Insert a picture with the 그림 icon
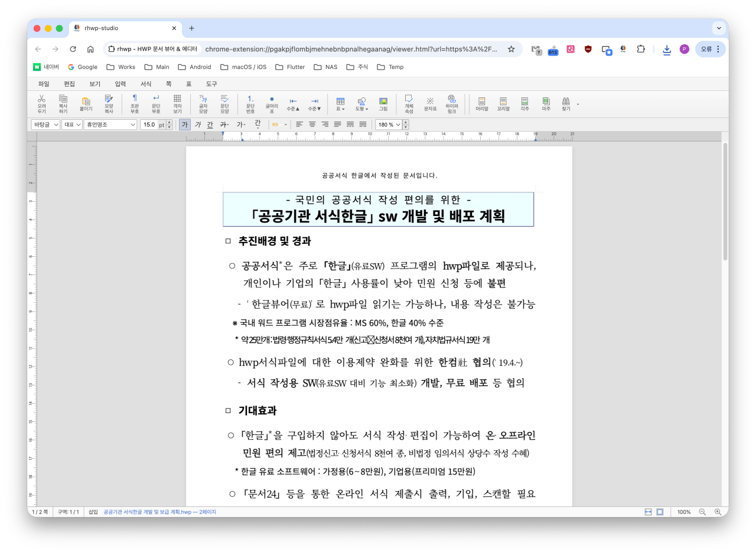Image resolution: width=756 pixels, height=553 pixels. click(383, 103)
